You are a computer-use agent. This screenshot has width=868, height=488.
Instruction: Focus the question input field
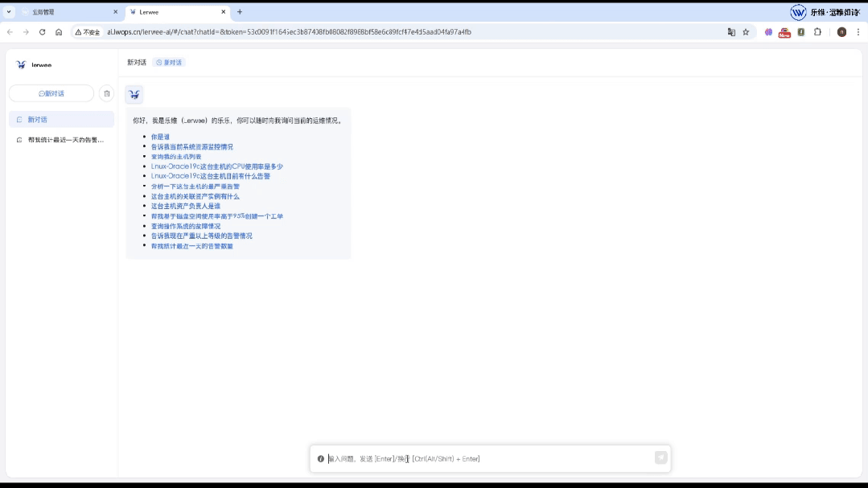(x=489, y=459)
